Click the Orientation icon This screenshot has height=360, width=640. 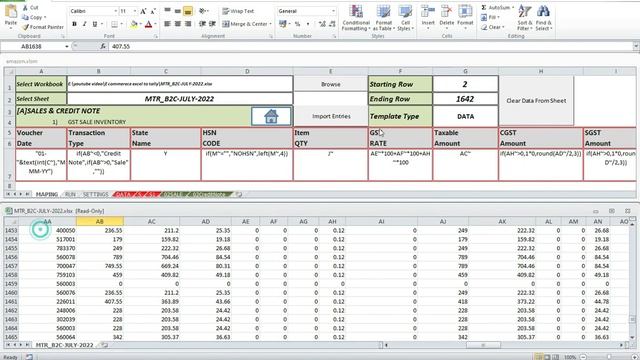click(202, 11)
